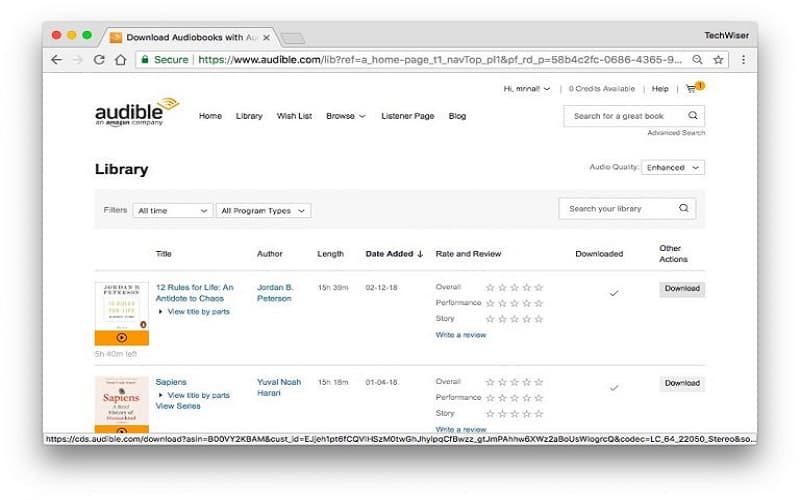Expand the All Program Types dropdown

coord(264,211)
